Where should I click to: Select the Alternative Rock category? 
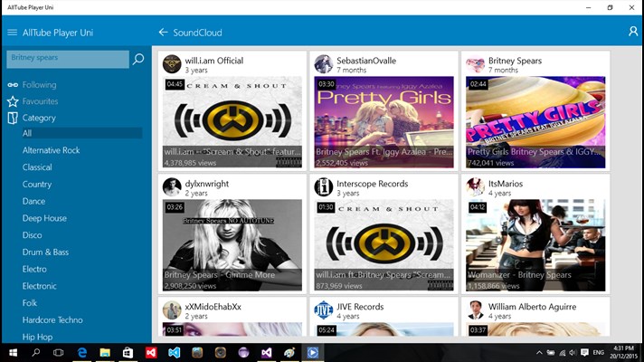click(x=51, y=150)
